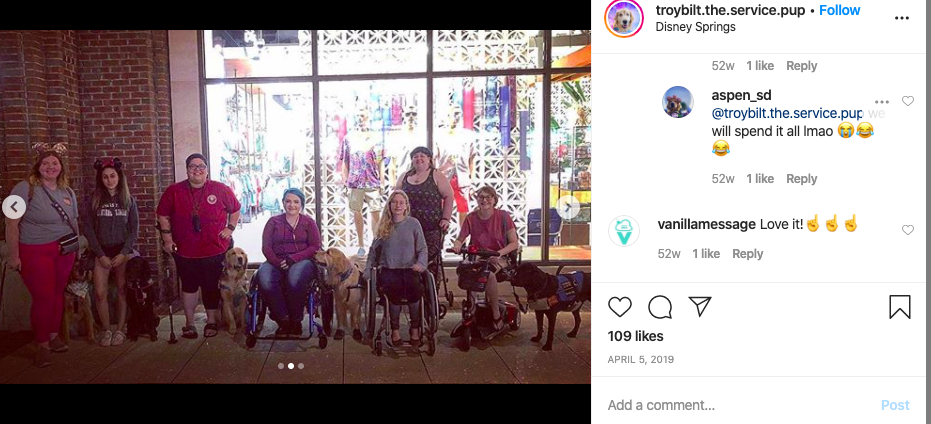View the 109 likes list
The width and height of the screenshot is (931, 424).
635,336
